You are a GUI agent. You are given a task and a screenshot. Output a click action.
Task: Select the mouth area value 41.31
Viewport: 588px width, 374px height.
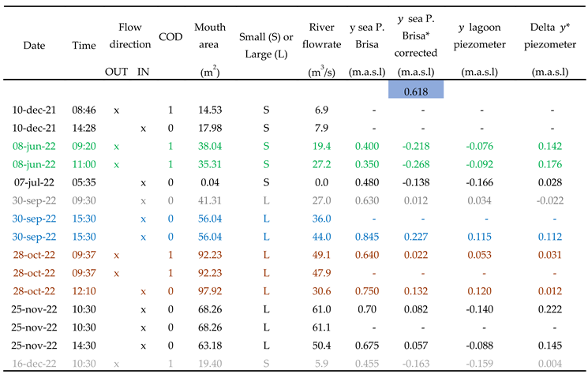pyautogui.click(x=209, y=200)
